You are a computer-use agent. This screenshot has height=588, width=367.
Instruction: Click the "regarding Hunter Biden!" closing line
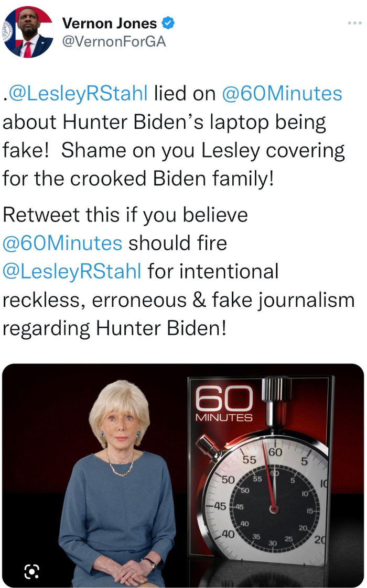tap(115, 328)
